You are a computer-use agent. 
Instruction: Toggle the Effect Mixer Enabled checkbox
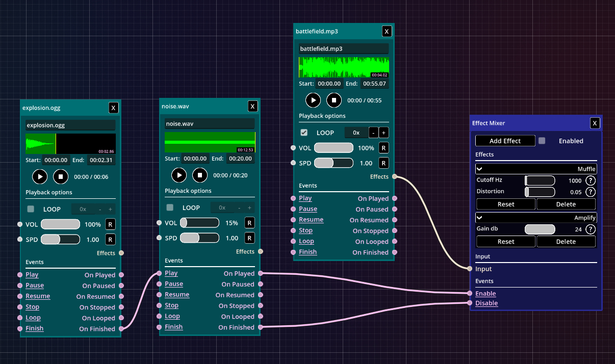542,141
